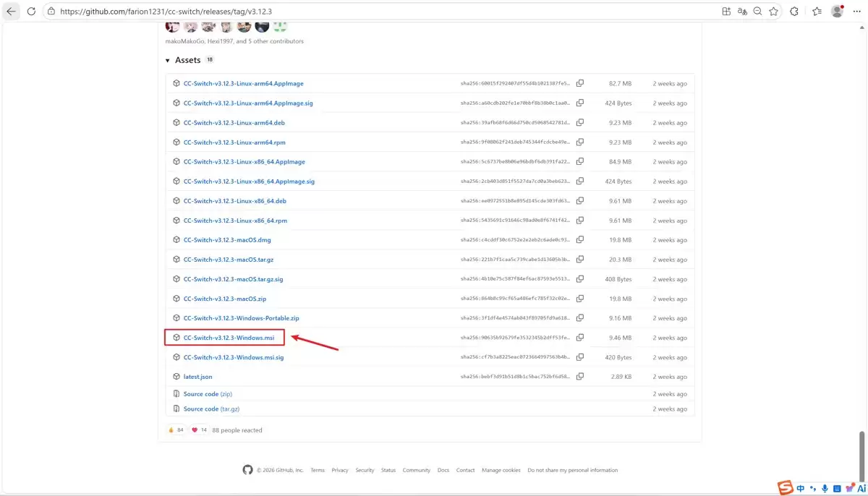Copy SHA256 hash of macOS.tar.gz
The height and width of the screenshot is (496, 868).
coord(579,259)
